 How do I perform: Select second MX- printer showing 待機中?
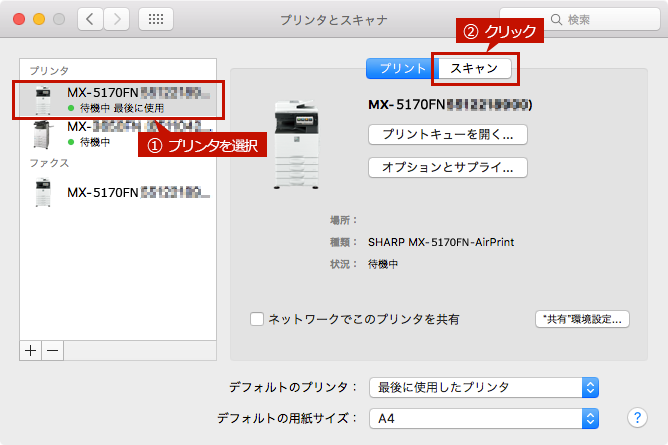click(118, 134)
